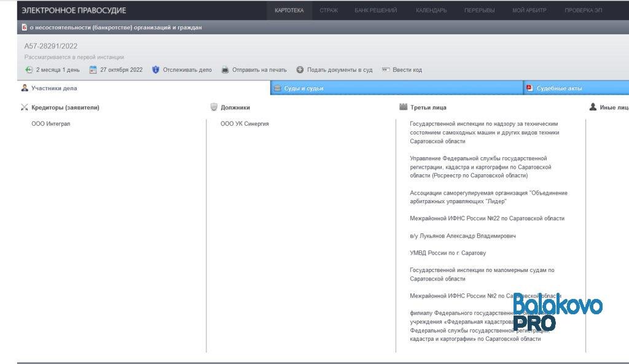629x364 pixels.
Task: Select debtor ООО УК Синергия
Action: (244, 124)
